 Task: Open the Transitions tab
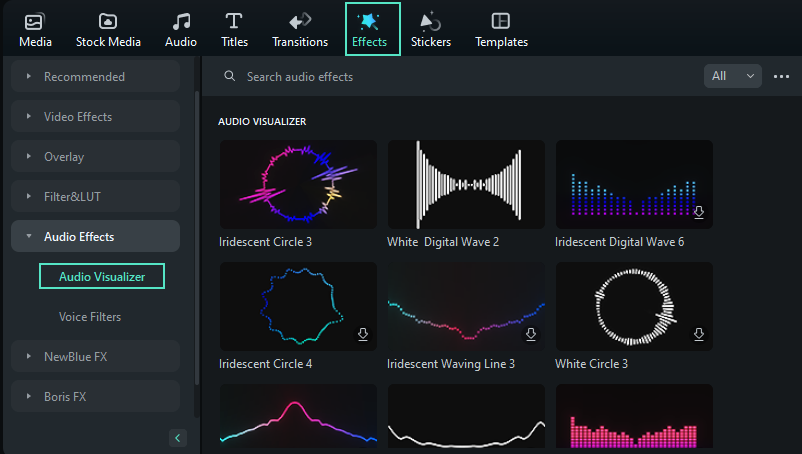pyautogui.click(x=300, y=30)
